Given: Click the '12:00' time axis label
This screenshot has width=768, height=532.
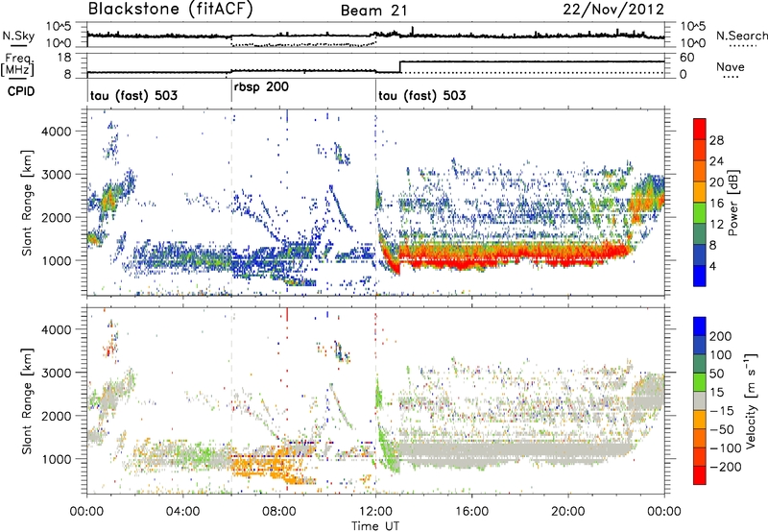Looking at the screenshot, I should pos(375,512).
